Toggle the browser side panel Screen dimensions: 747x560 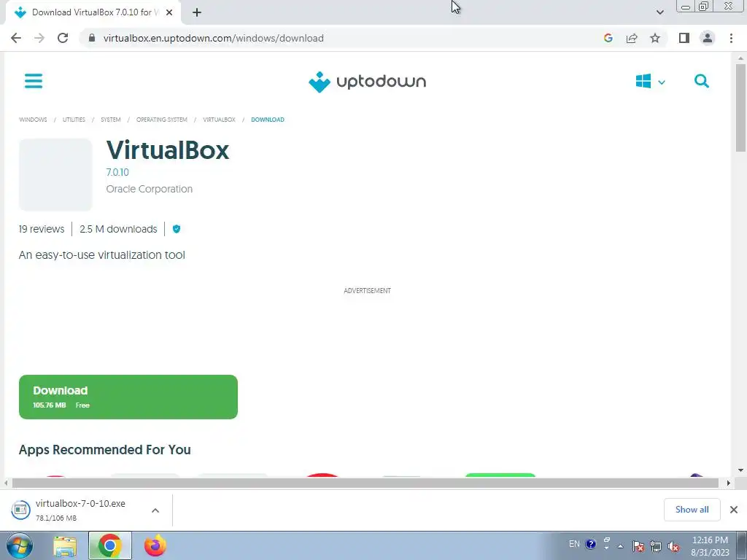click(684, 38)
